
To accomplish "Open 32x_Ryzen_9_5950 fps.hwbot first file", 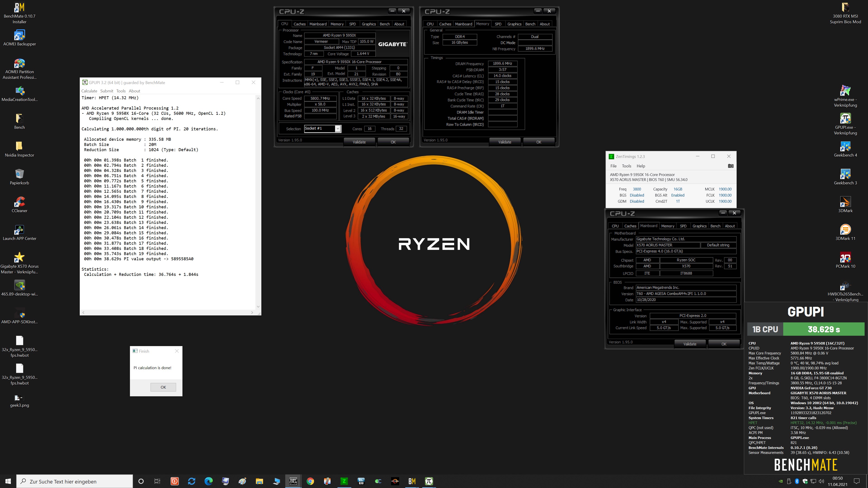I will 19,347.
